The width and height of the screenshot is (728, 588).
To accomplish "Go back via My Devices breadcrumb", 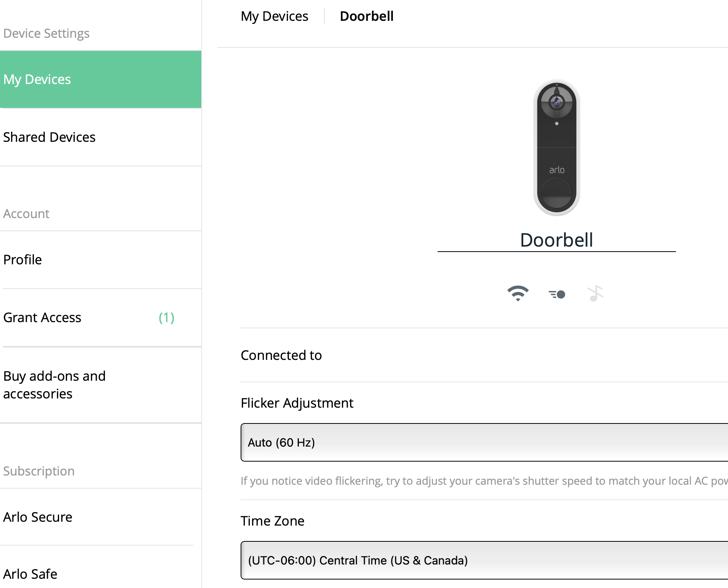I will click(x=274, y=16).
